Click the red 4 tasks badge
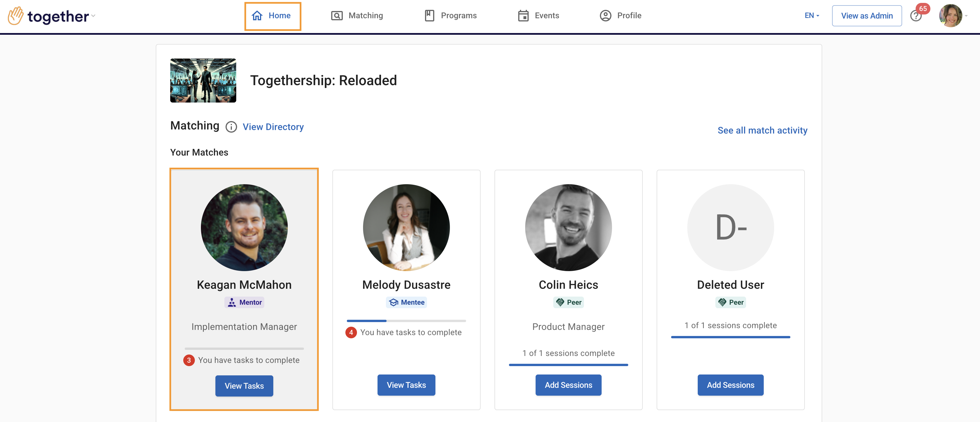980x422 pixels. pos(351,332)
